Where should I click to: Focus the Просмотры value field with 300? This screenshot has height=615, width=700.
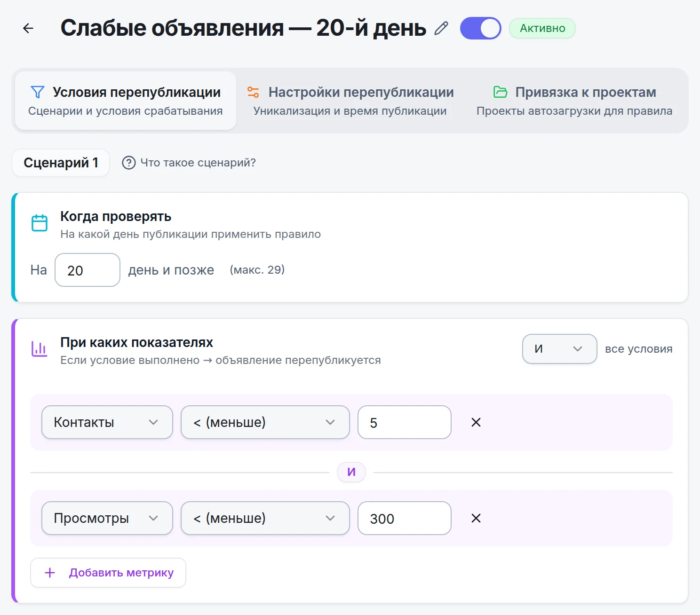405,518
